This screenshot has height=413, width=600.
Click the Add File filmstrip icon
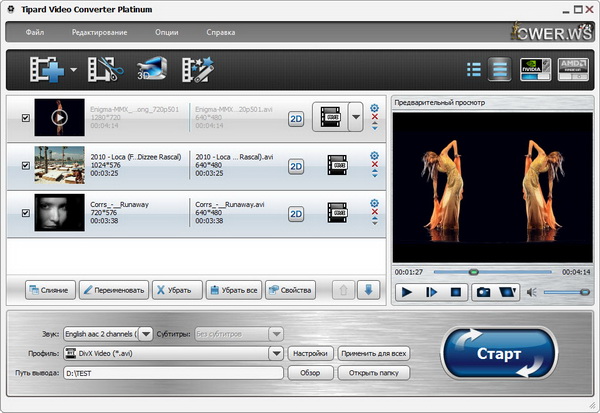coord(47,69)
